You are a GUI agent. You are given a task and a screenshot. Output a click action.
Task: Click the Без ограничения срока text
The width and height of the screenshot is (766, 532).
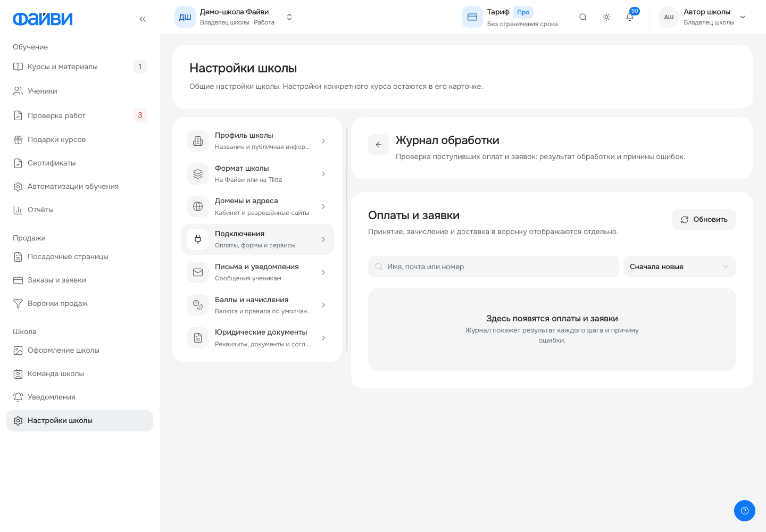click(x=522, y=24)
